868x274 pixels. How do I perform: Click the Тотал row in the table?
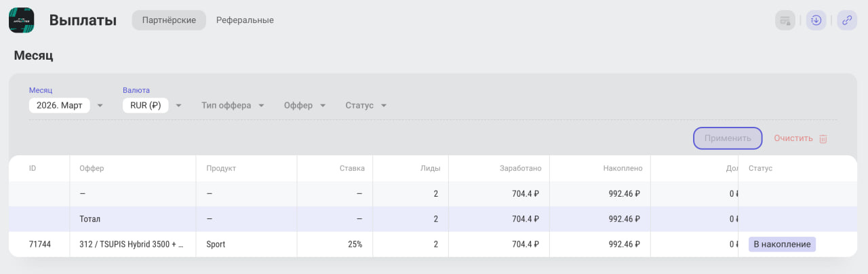(x=90, y=219)
